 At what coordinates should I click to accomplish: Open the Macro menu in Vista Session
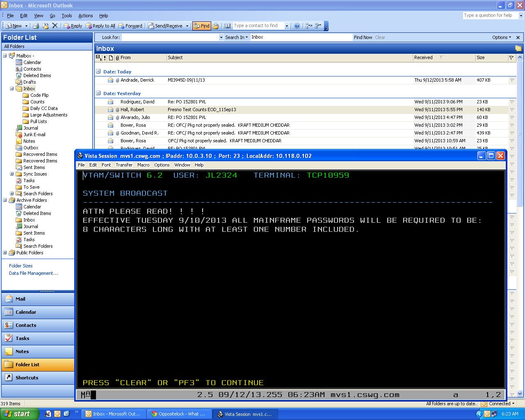point(143,165)
